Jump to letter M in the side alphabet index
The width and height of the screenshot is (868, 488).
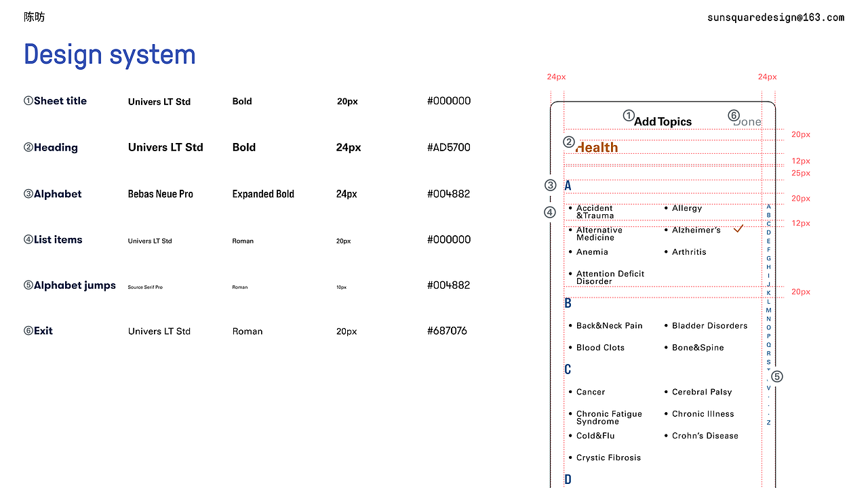click(x=768, y=310)
